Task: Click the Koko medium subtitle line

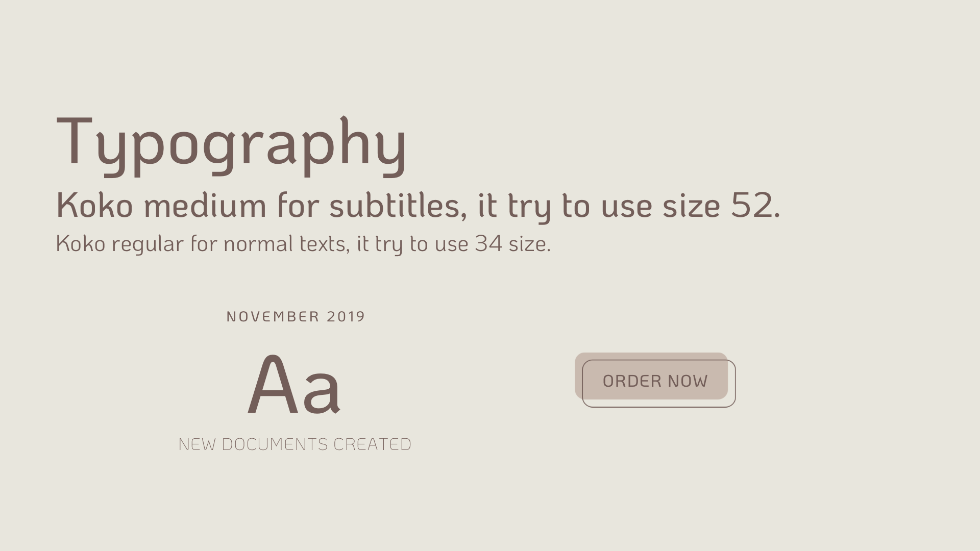Action: tap(418, 206)
